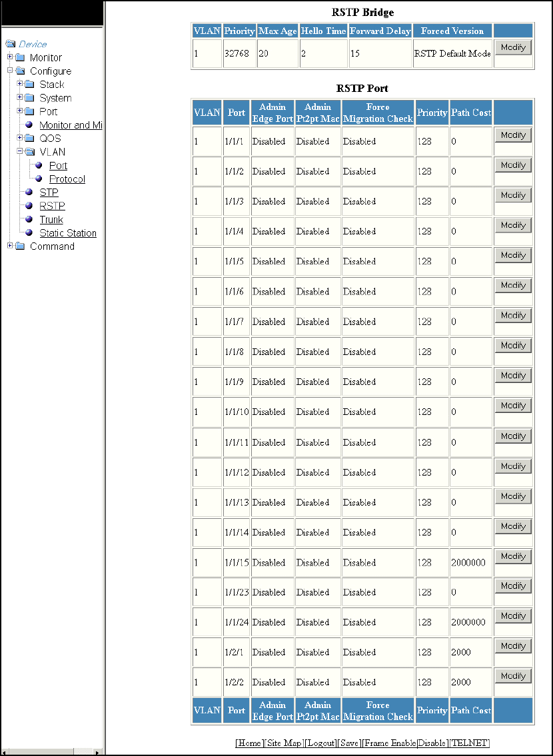Screen dimensions: 553x756
Task: Click the Port folder icon under Configure
Action: coord(29,112)
